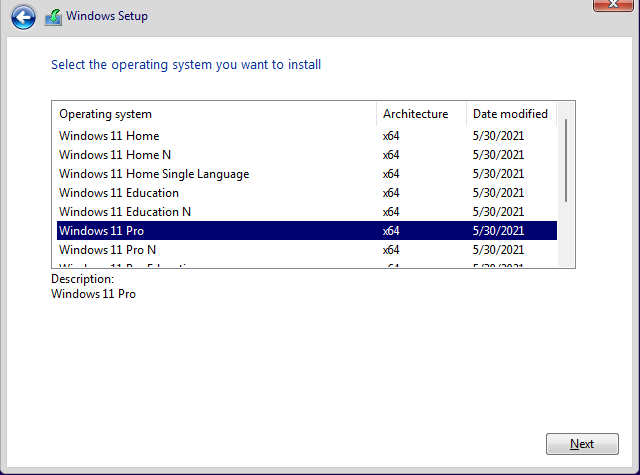
Task: Click the back arrow icon
Action: tap(23, 17)
